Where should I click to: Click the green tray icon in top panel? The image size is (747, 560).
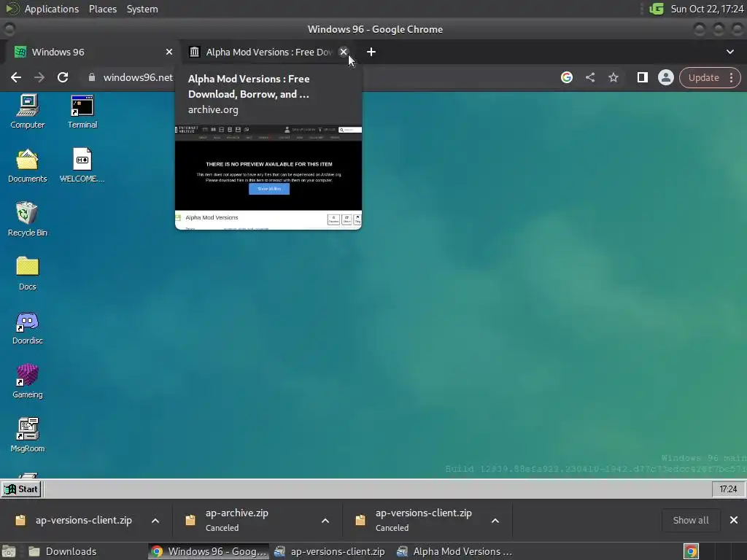[657, 9]
